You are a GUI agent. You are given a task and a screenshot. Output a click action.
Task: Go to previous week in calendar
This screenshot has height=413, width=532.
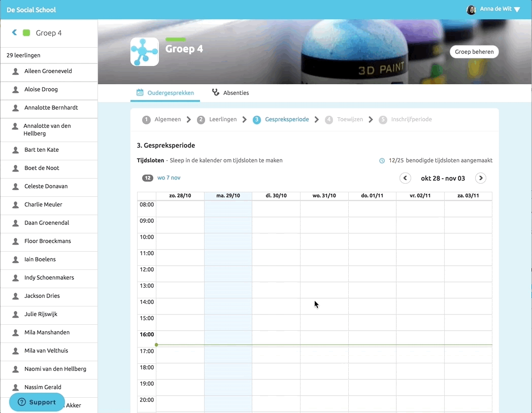(405, 178)
